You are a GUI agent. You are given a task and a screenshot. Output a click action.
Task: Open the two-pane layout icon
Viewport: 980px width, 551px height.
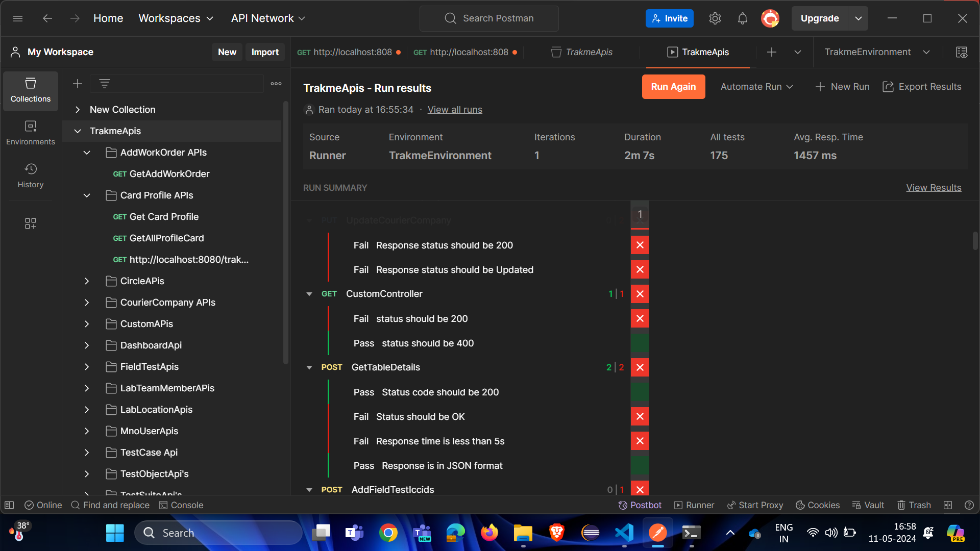click(948, 505)
